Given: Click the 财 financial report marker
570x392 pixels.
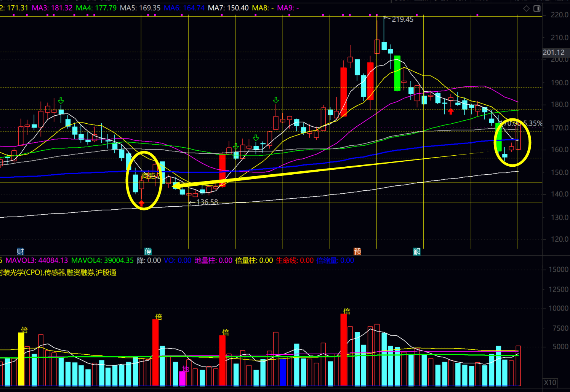Looking at the screenshot, I should pos(21,251).
